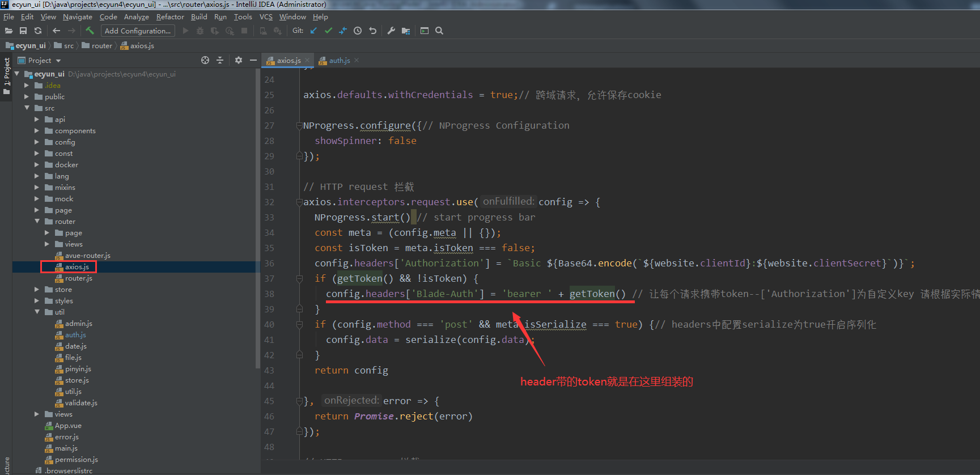Click the Run play icon
Image resolution: width=980 pixels, height=475 pixels.
[185, 31]
